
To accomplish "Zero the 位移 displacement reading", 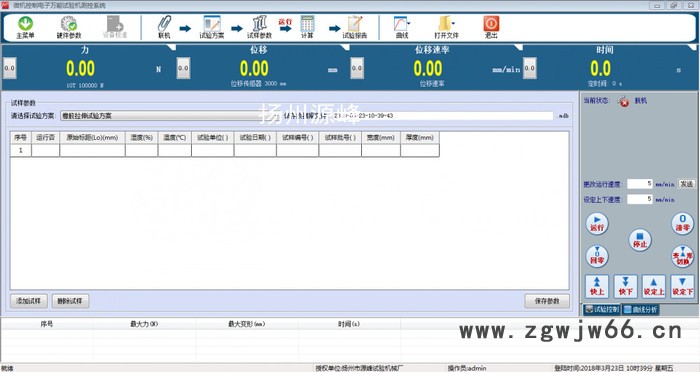I will pos(183,68).
